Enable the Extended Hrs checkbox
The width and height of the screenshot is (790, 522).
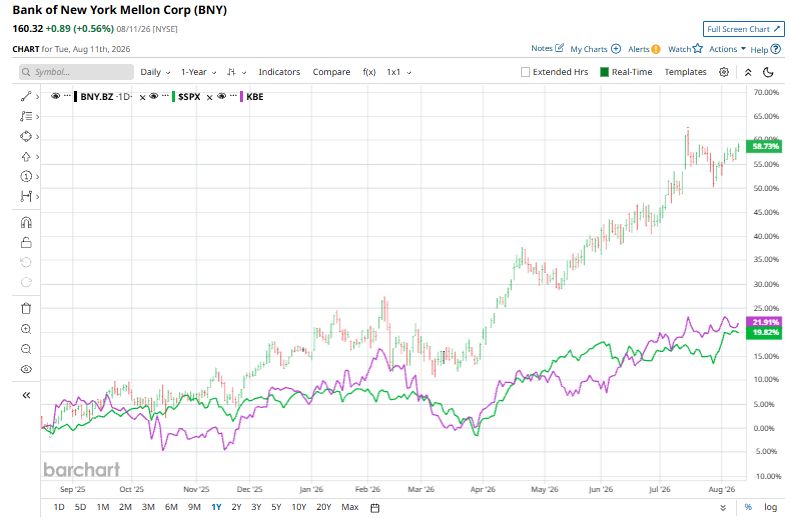[x=525, y=72]
